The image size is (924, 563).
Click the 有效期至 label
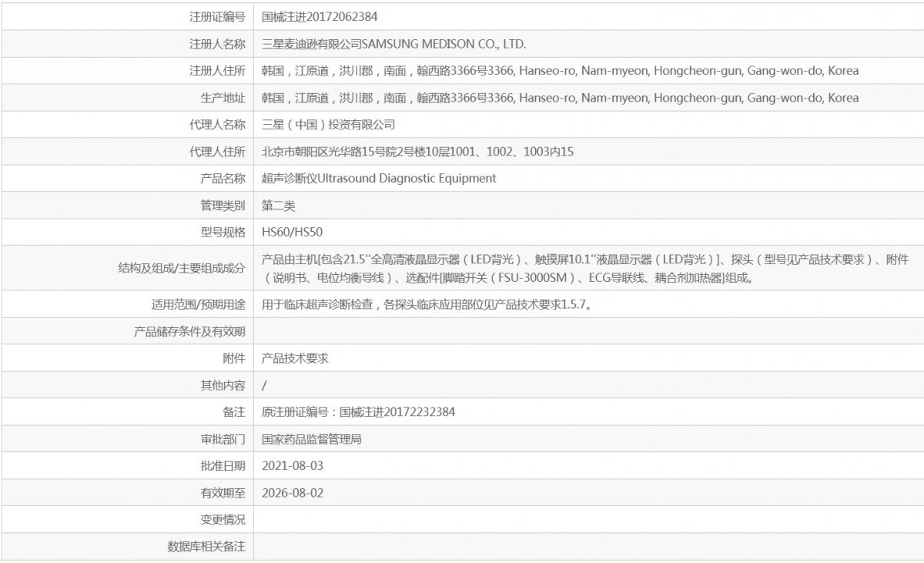[x=223, y=493]
